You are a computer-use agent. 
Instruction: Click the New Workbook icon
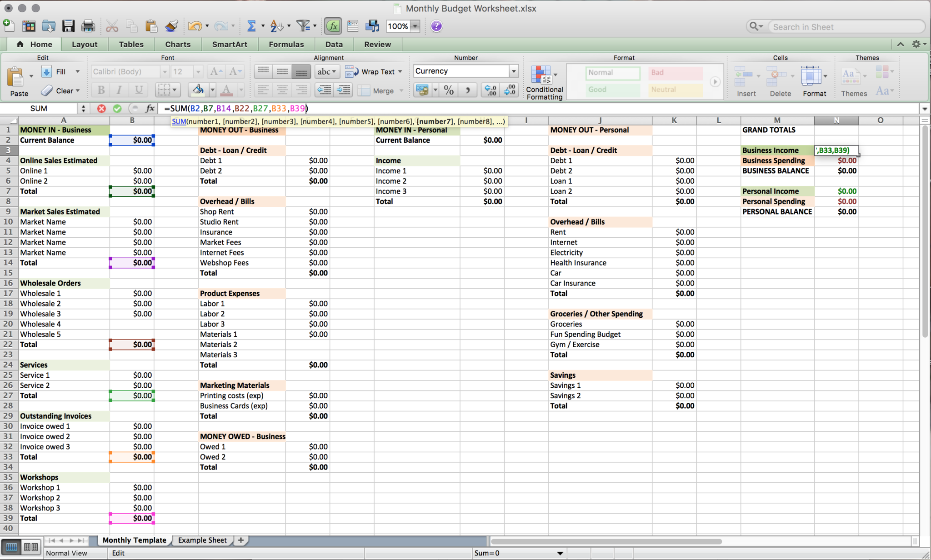(9, 26)
